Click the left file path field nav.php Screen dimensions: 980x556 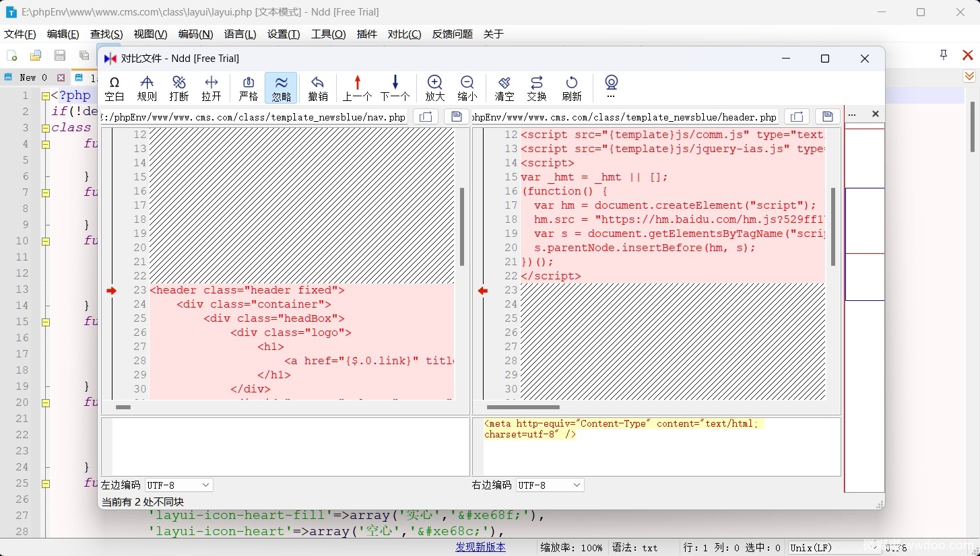point(254,116)
